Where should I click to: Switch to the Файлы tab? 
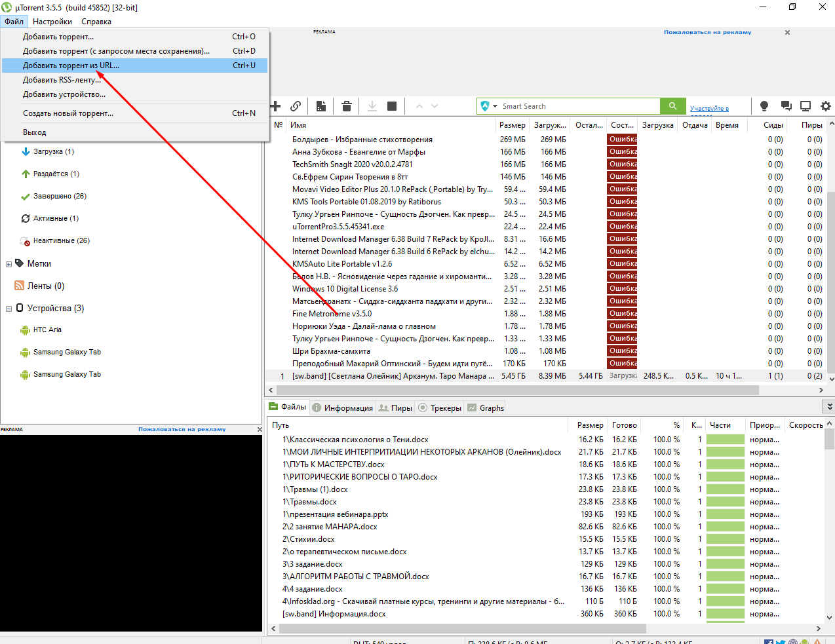288,407
